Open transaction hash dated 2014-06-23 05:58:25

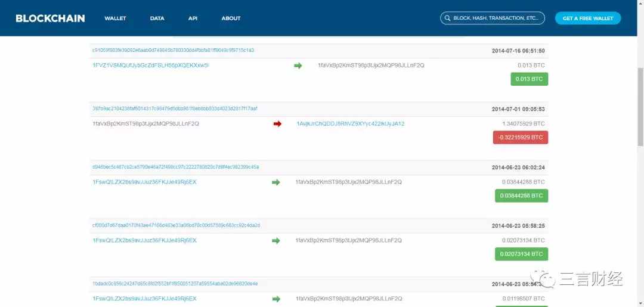pos(176,225)
